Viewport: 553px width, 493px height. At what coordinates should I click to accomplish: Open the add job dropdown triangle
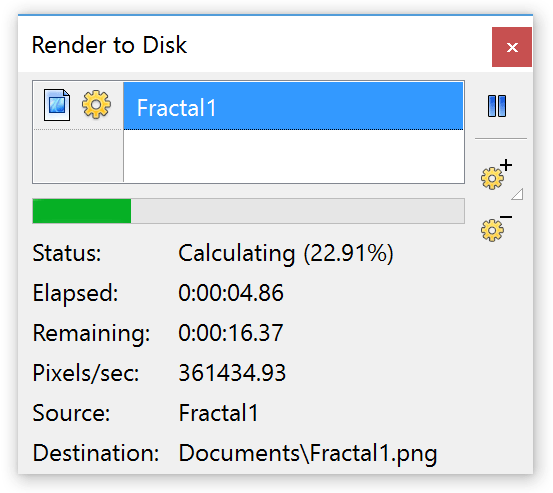(x=517, y=194)
